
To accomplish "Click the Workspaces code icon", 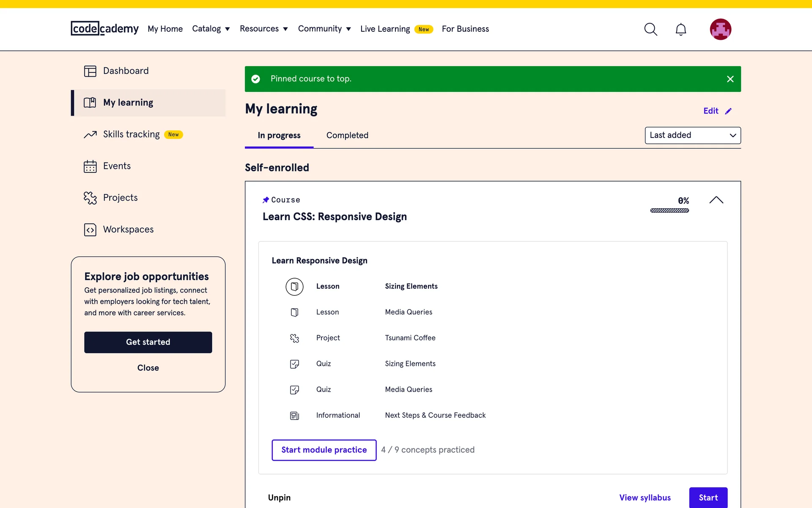I will coord(90,229).
